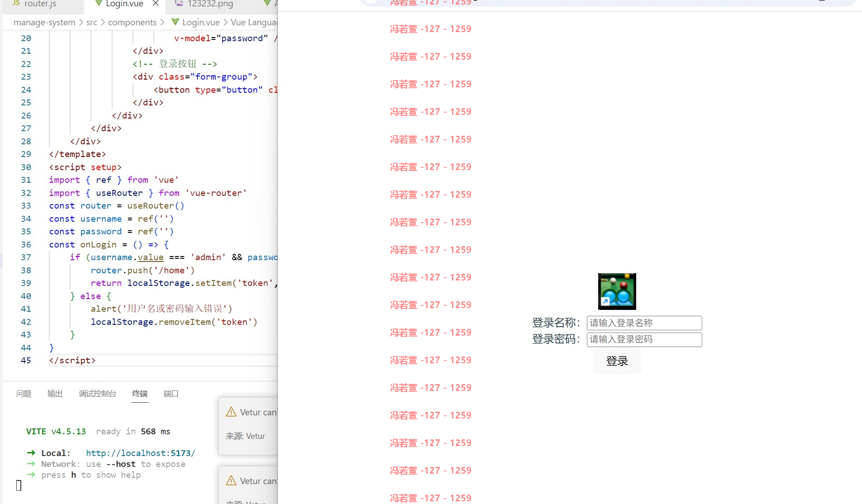This screenshot has width=862, height=504.
Task: Click the 登录密码 input field
Action: pos(644,339)
